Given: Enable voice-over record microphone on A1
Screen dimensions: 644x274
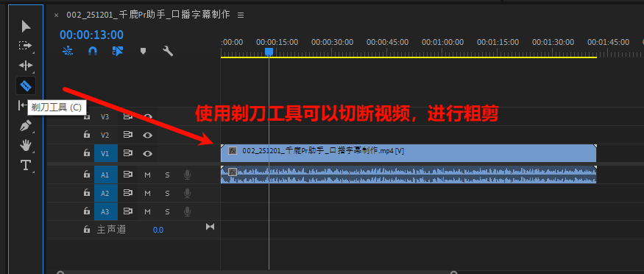Looking at the screenshot, I should tap(187, 175).
